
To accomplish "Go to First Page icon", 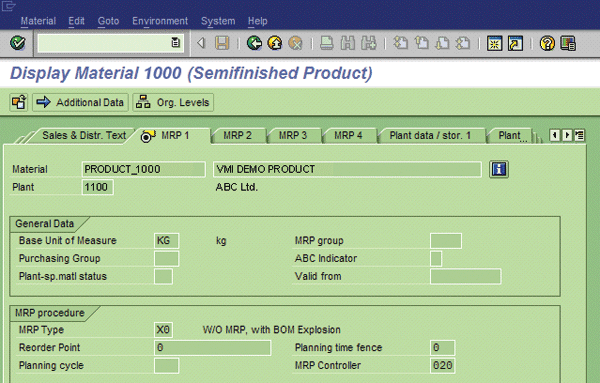I will pyautogui.click(x=401, y=43).
